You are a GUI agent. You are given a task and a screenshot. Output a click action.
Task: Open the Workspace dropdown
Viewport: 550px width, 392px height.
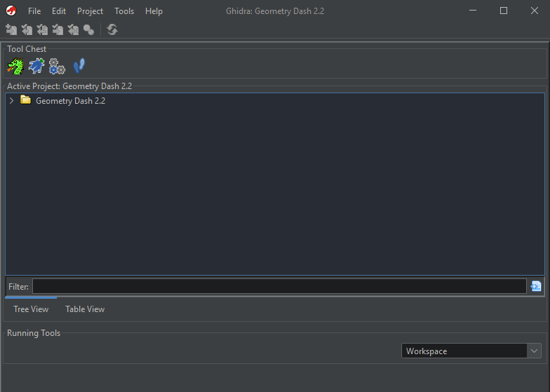471,351
